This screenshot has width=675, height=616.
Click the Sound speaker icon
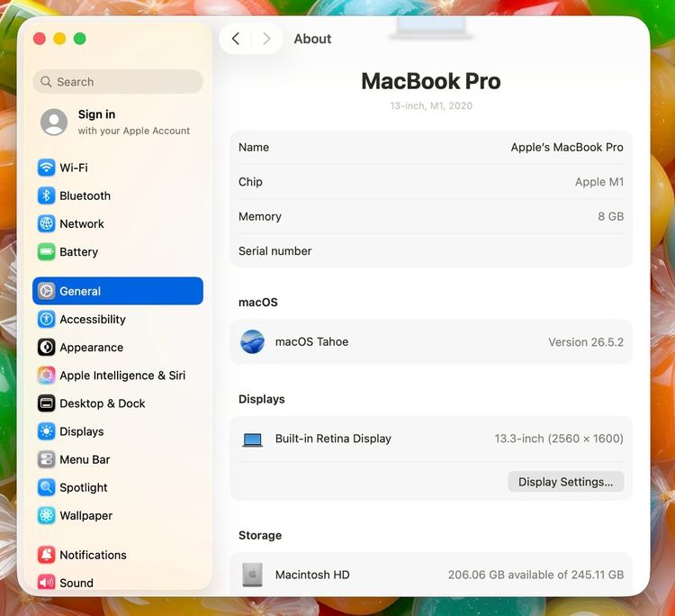[46, 583]
